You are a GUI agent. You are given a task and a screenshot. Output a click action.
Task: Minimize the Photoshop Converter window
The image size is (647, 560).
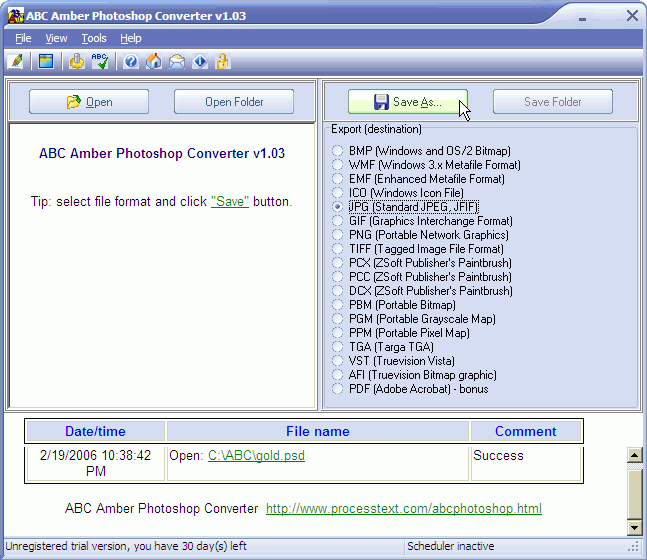[x=582, y=17]
